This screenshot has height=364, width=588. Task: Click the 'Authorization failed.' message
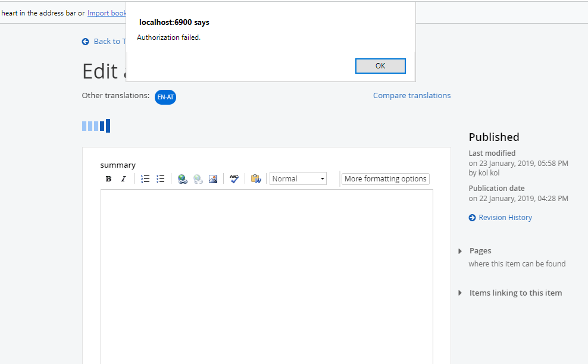(169, 37)
